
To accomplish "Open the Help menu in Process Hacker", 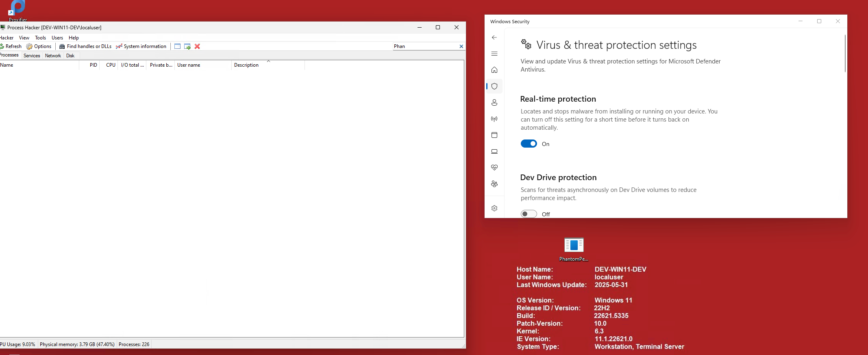I will pyautogui.click(x=74, y=38).
